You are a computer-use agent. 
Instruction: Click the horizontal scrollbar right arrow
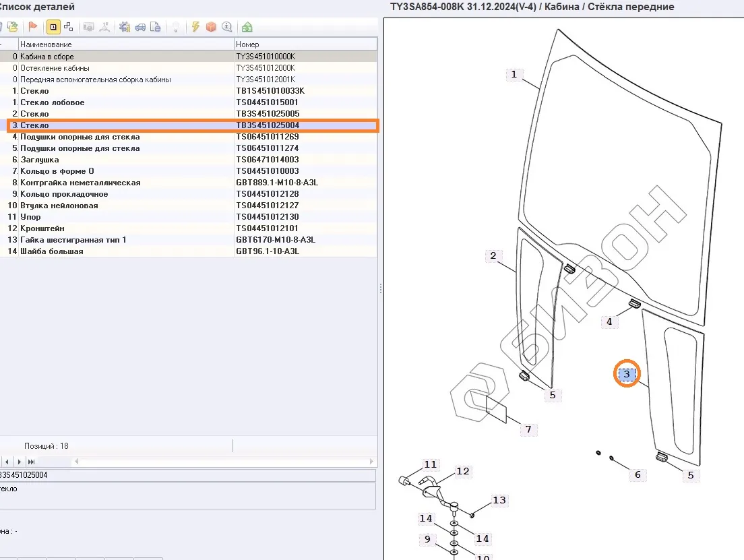tap(372, 462)
